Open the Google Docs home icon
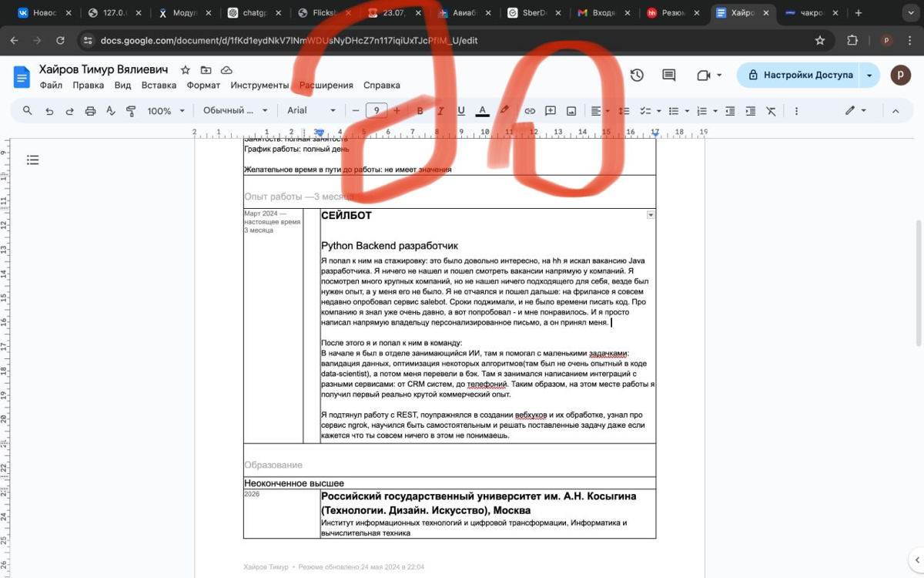Screen dimensions: 924x578 [x=22, y=76]
